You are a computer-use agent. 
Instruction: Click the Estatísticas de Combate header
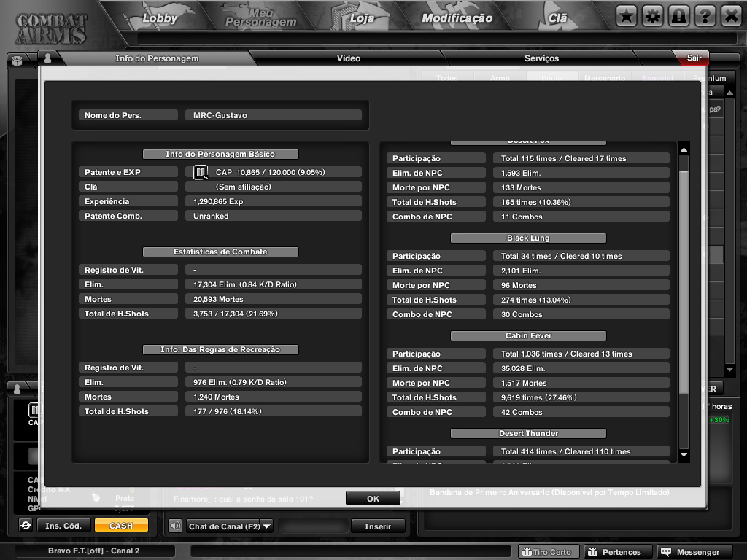[x=220, y=252]
